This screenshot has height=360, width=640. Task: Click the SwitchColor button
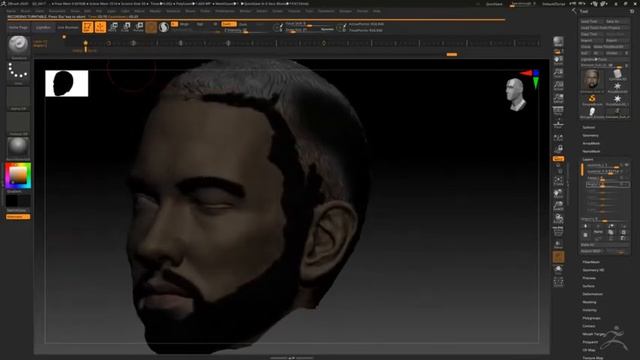pyautogui.click(x=18, y=211)
